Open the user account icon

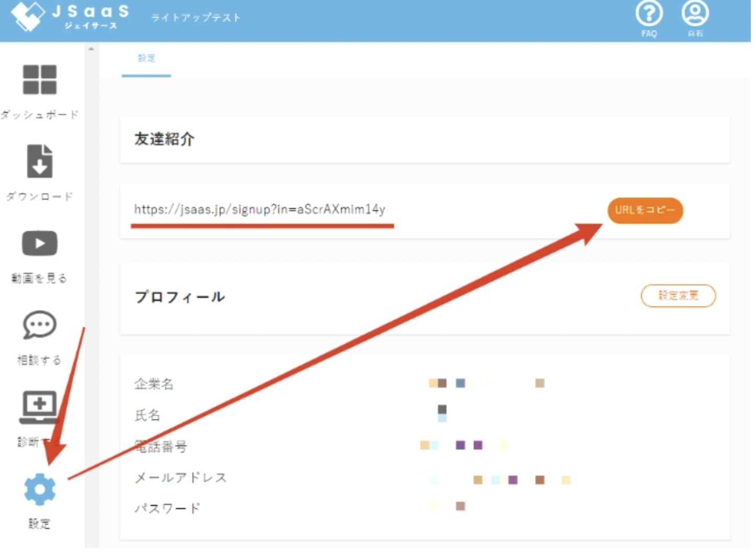tap(695, 15)
